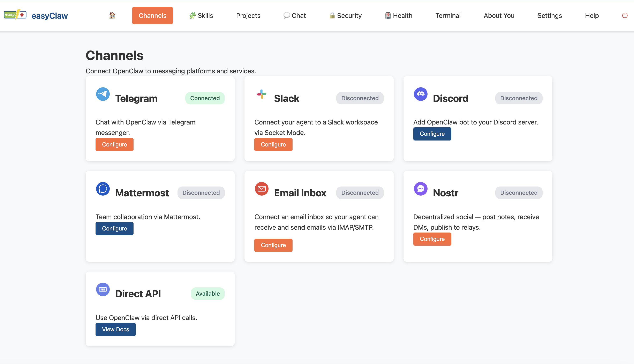Click the 'Add OpenClaw bot to your Discord server' text
This screenshot has width=634, height=364.
pyautogui.click(x=475, y=122)
